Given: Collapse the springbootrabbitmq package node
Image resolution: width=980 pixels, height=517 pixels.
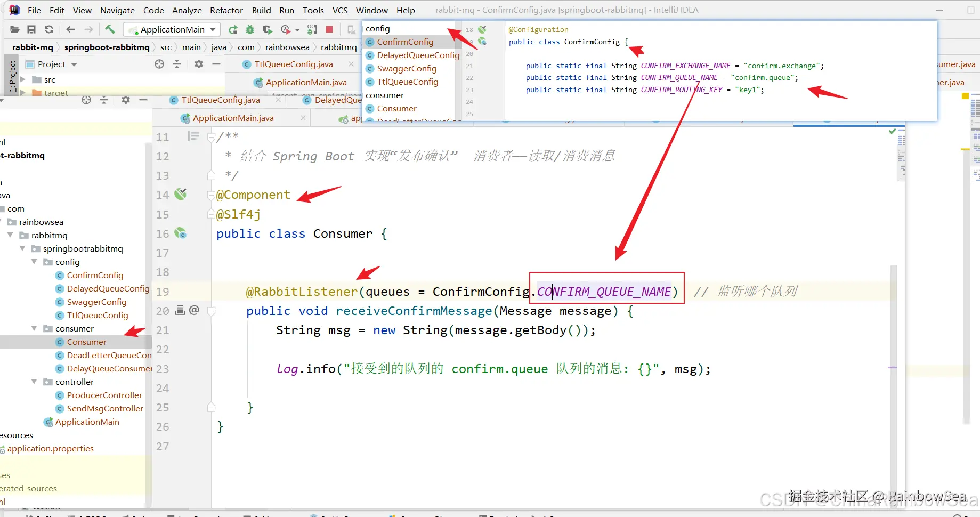Looking at the screenshot, I should [x=22, y=248].
